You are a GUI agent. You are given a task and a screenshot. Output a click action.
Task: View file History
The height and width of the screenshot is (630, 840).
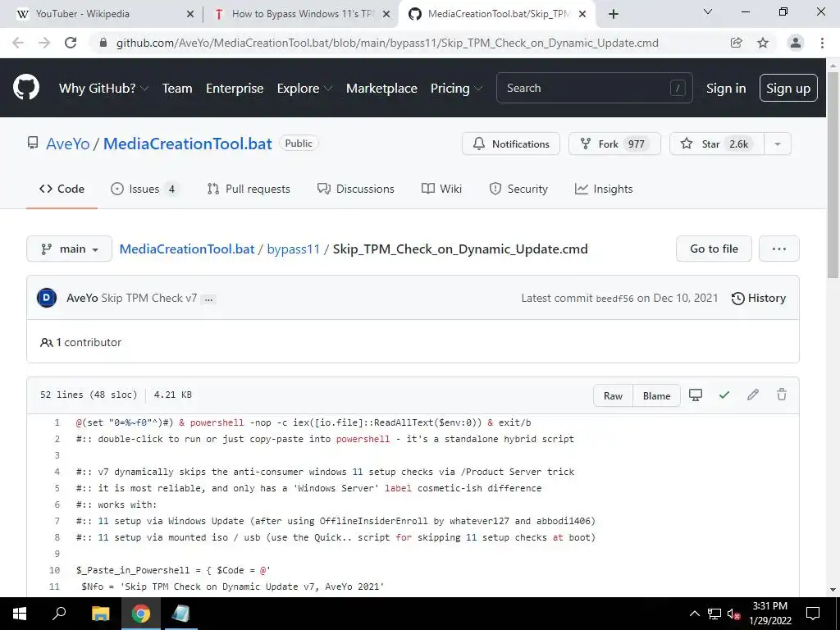click(x=759, y=298)
